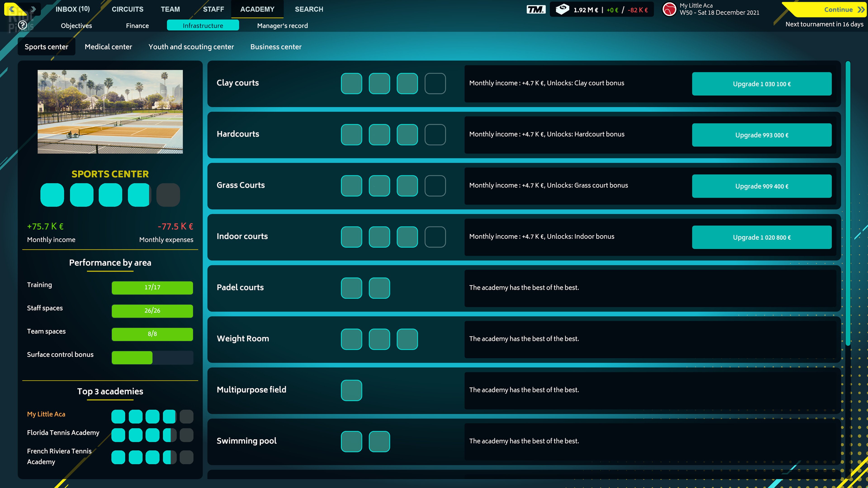This screenshot has width=868, height=488.
Task: Open the Finance section under Academy
Action: [x=137, y=25]
